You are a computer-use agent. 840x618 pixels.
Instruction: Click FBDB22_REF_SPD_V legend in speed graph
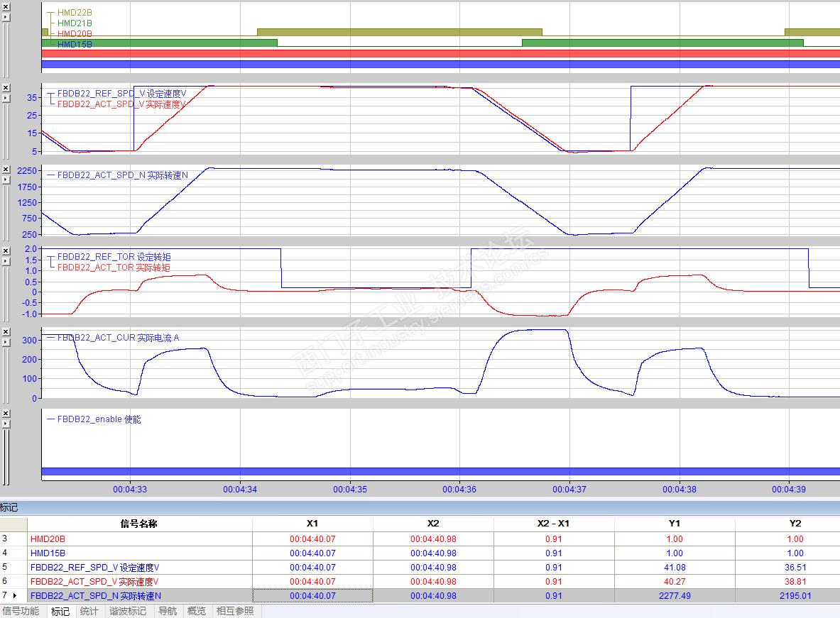121,94
